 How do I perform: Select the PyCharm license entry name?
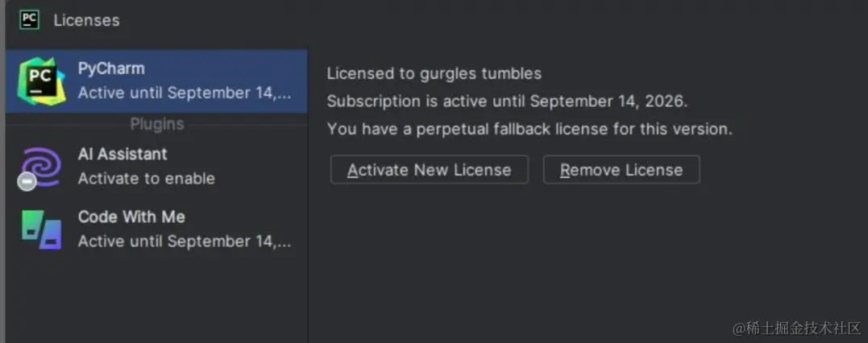click(x=111, y=69)
